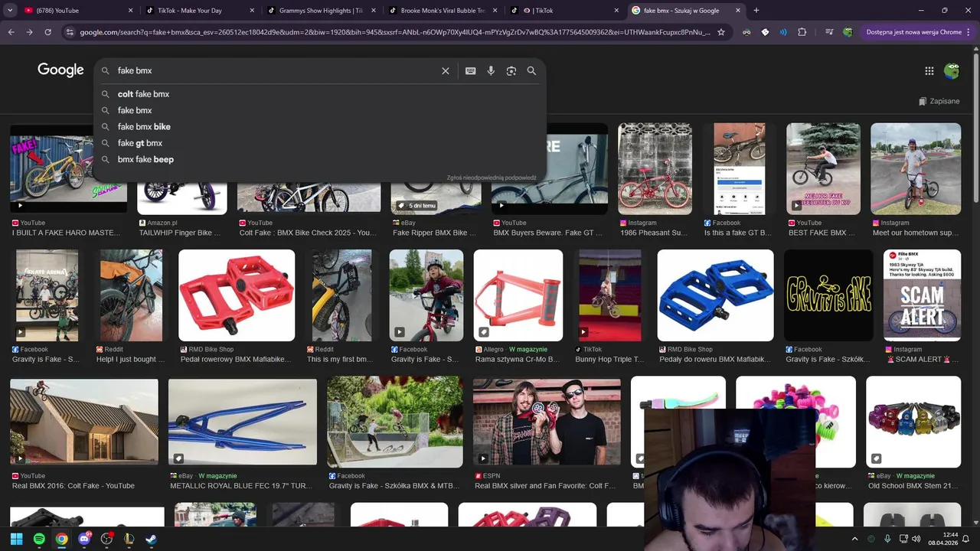Go forward with the browser forward arrow
This screenshot has height=551, width=980.
pos(29,32)
